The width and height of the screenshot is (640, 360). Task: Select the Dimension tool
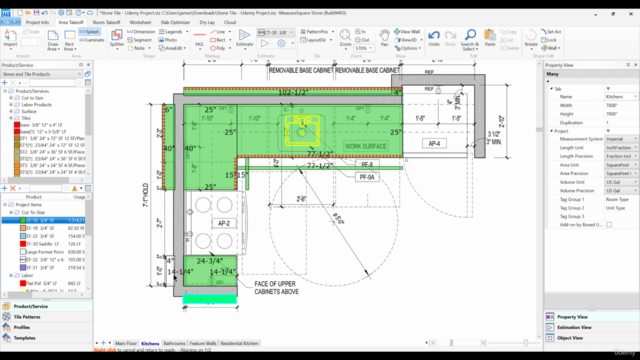(141, 31)
